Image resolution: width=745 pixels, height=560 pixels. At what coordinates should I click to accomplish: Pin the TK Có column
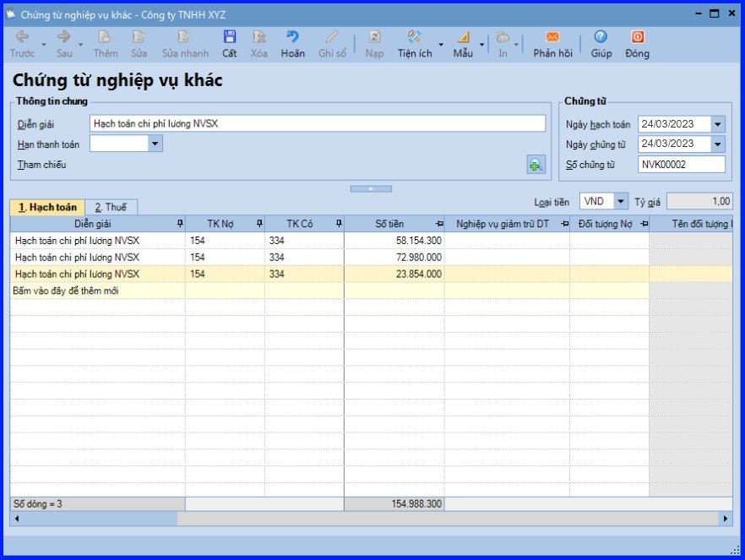(x=339, y=224)
